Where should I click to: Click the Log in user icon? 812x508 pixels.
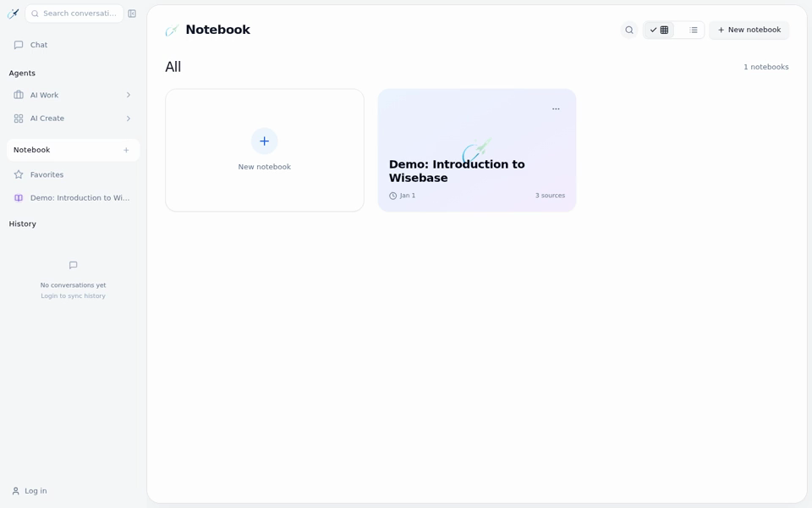point(15,491)
